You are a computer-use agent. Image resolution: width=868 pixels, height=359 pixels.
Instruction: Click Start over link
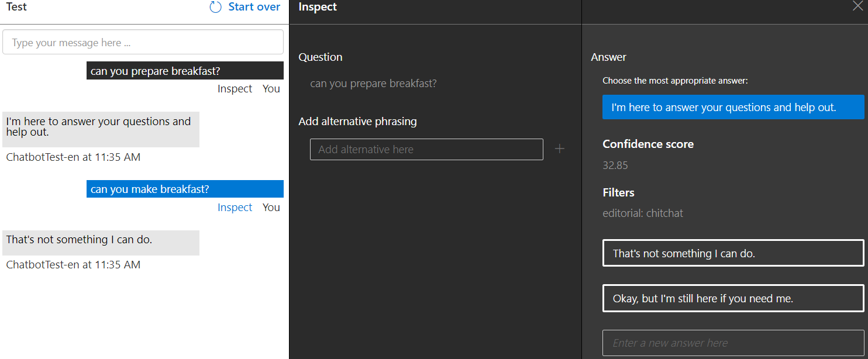254,7
